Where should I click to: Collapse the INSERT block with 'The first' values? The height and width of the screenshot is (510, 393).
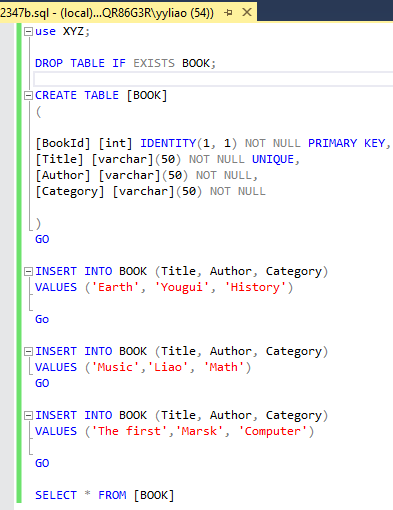pyautogui.click(x=28, y=416)
